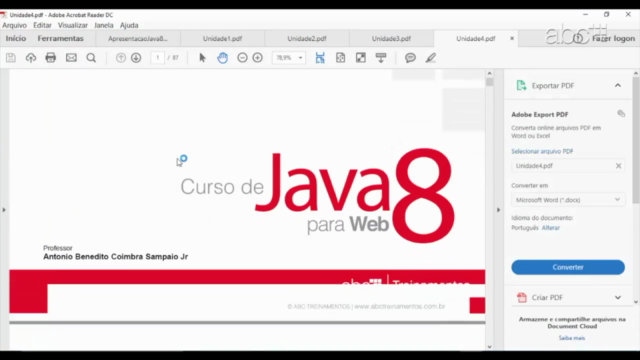Click the document vertical scrollbar thumb
The height and width of the screenshot is (360, 640).
pos(489,82)
